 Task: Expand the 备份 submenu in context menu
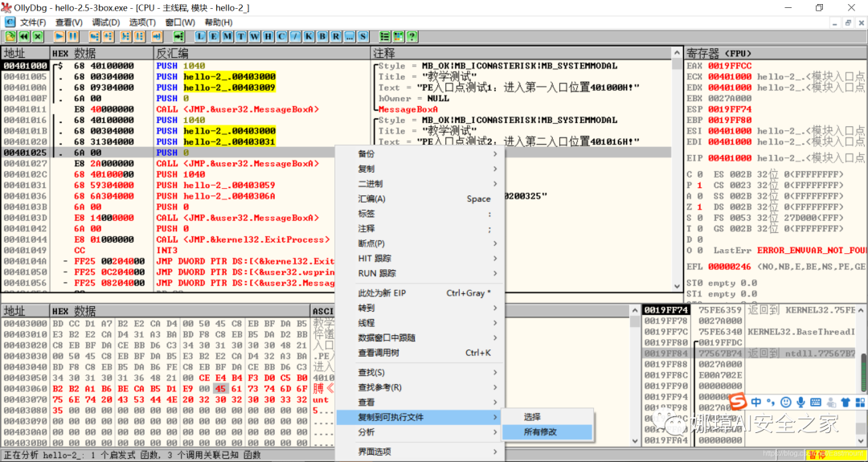pos(420,153)
